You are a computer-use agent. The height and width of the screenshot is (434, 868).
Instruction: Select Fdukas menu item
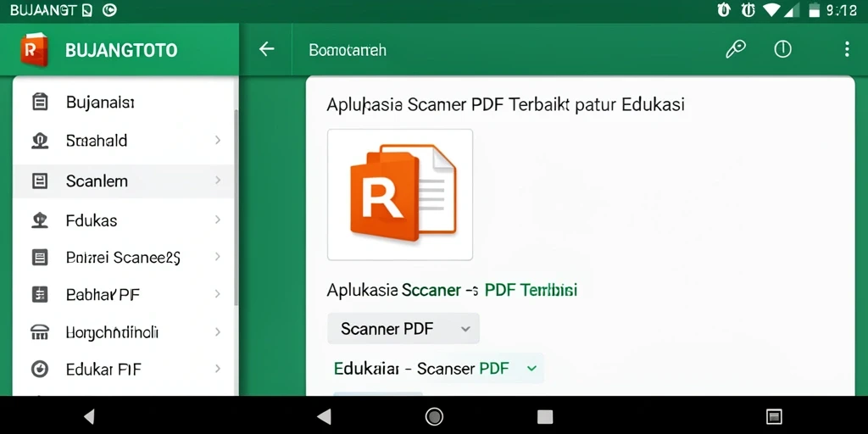125,220
